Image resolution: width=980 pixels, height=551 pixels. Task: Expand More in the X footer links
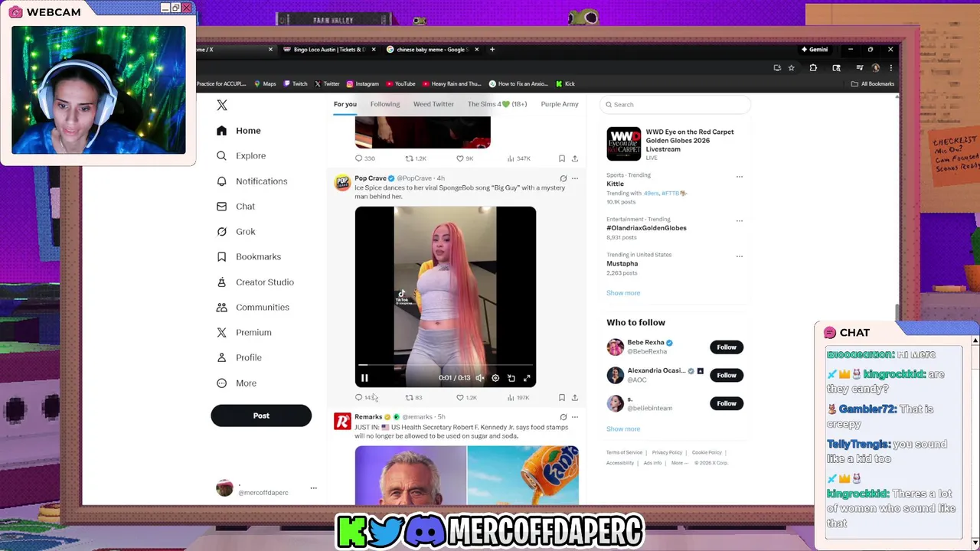[678, 463]
